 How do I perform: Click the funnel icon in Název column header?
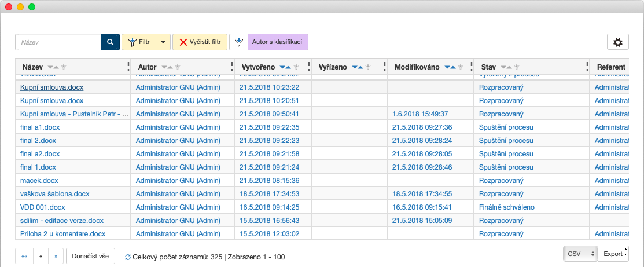click(x=64, y=67)
